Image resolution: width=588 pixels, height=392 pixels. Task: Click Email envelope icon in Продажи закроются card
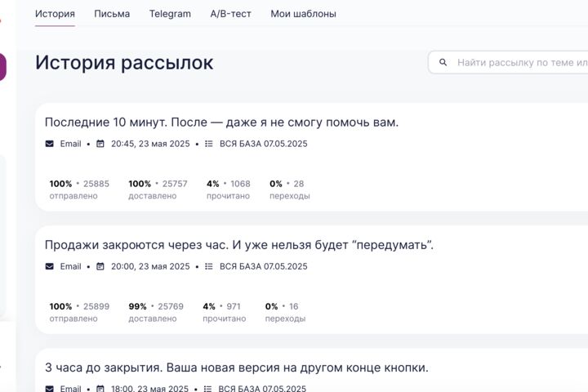[50, 266]
